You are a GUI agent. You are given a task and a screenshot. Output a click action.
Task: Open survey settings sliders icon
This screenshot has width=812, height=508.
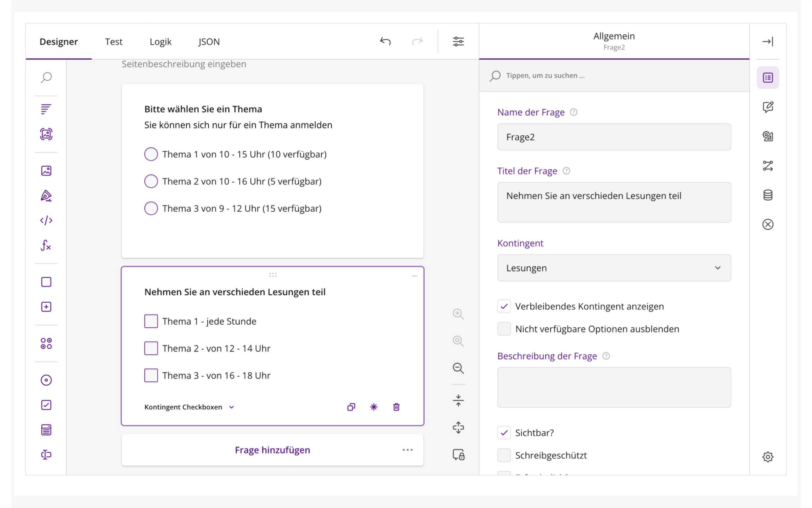[458, 41]
